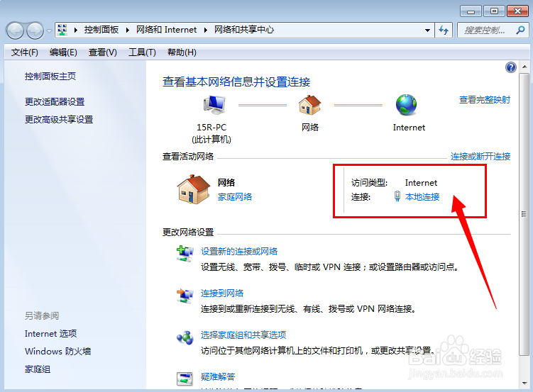
Task: Open the 编辑(E) menu
Action: (x=63, y=52)
